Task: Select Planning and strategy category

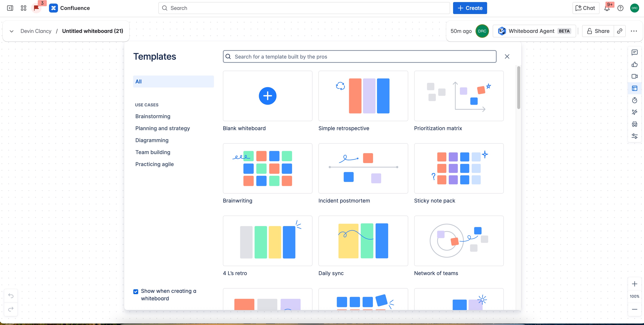Action: [x=162, y=128]
